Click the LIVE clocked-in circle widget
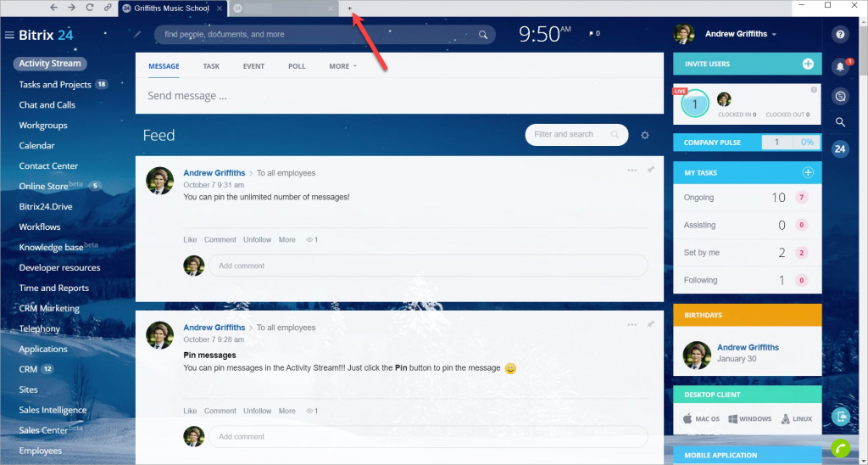 [x=695, y=104]
